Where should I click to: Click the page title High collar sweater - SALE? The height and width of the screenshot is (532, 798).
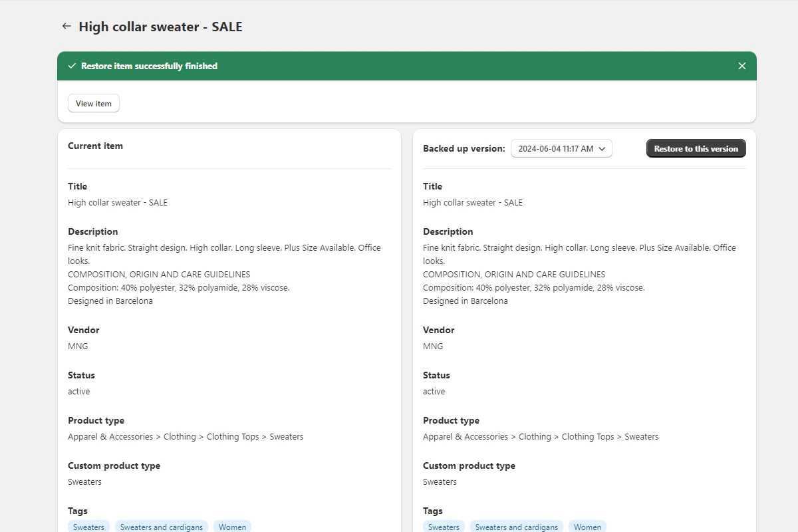[x=160, y=27]
